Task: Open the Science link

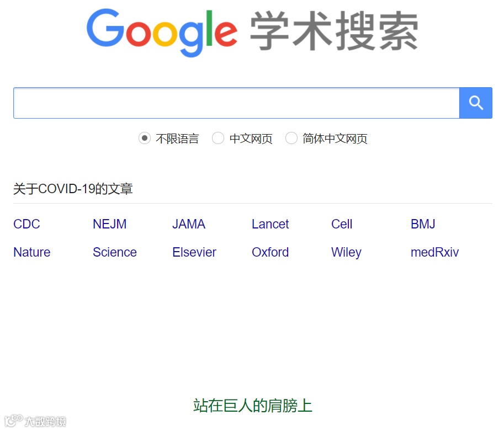Action: (x=115, y=252)
